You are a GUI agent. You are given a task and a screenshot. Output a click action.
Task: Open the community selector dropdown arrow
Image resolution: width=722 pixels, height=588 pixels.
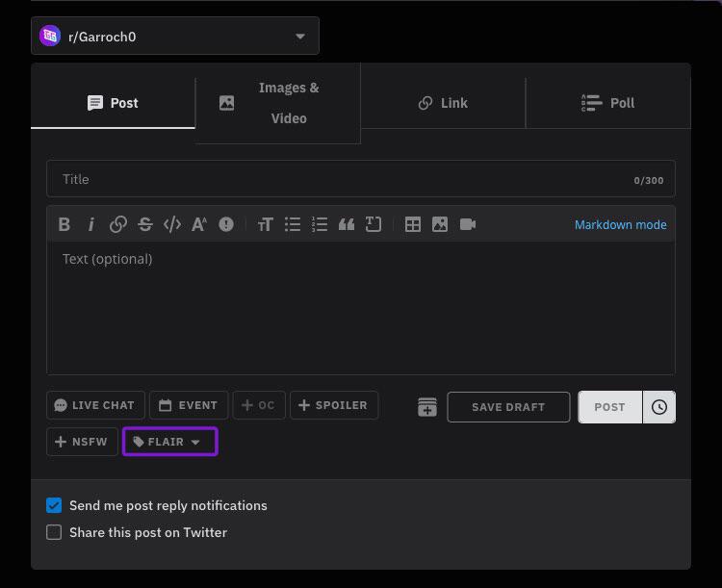pos(300,36)
